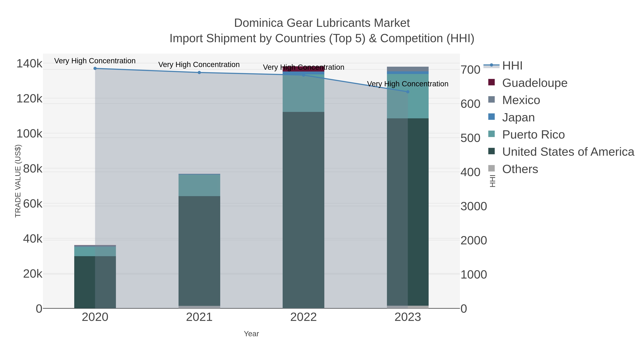Click the Others gray legend swatch
The width and height of the screenshot is (644, 362).
(492, 168)
